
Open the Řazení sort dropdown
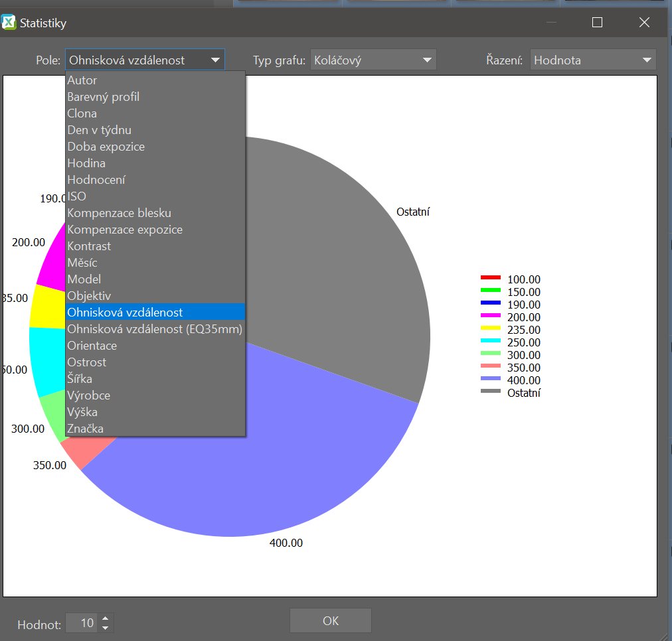click(x=593, y=60)
